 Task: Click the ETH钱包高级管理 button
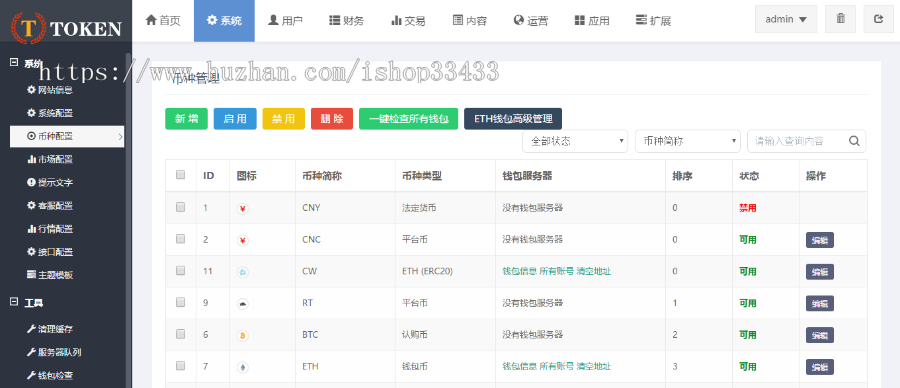tap(513, 119)
